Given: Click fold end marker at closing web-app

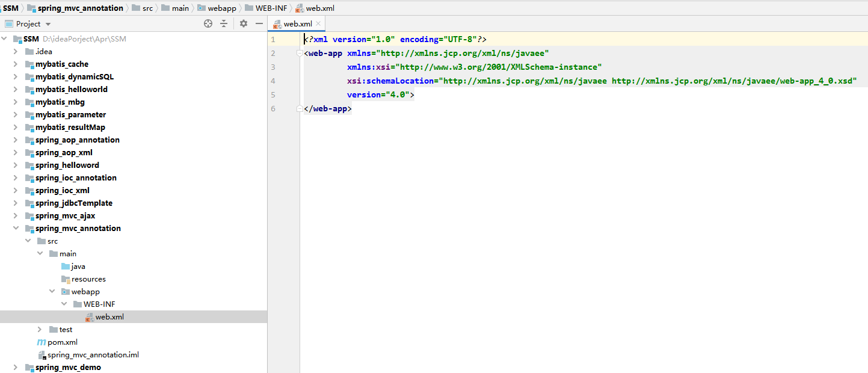Looking at the screenshot, I should [x=299, y=108].
